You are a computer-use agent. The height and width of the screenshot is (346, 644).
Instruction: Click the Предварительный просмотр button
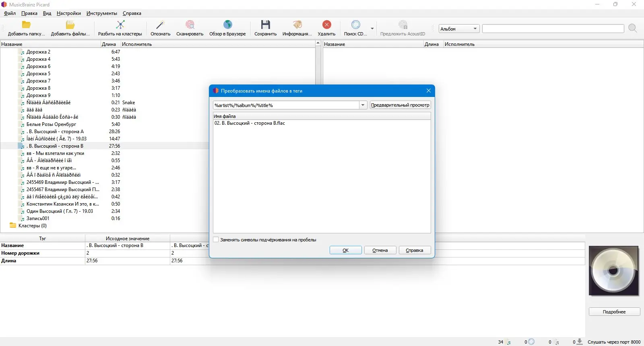[400, 105]
